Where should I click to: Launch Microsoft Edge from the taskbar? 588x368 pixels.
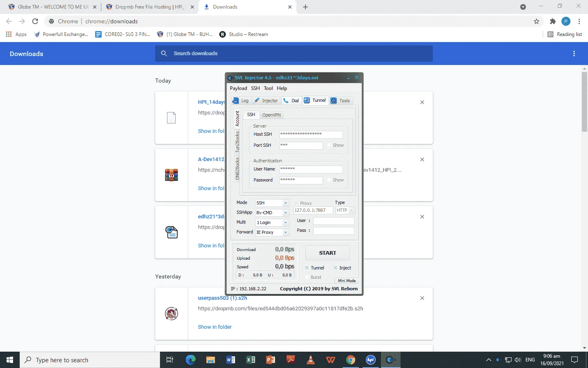pos(191,360)
